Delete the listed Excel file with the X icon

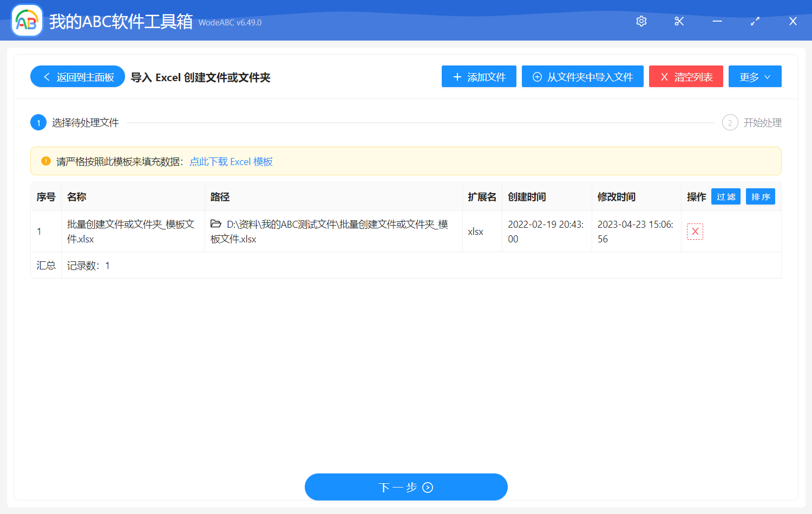pos(695,231)
